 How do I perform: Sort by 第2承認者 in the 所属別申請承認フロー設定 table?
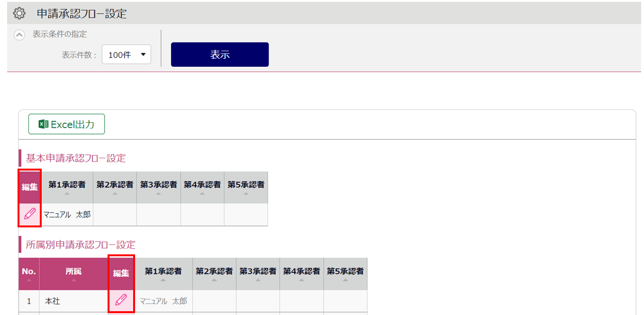click(214, 274)
